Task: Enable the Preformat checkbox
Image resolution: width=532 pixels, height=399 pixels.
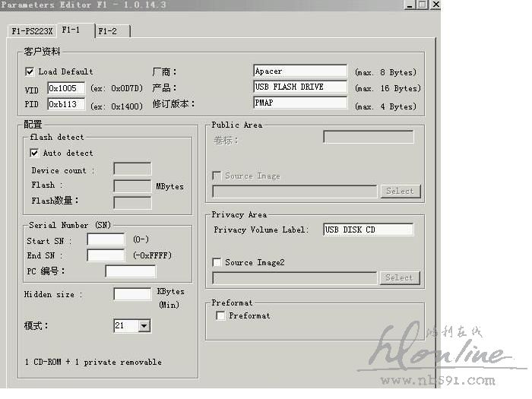Action: tap(220, 315)
